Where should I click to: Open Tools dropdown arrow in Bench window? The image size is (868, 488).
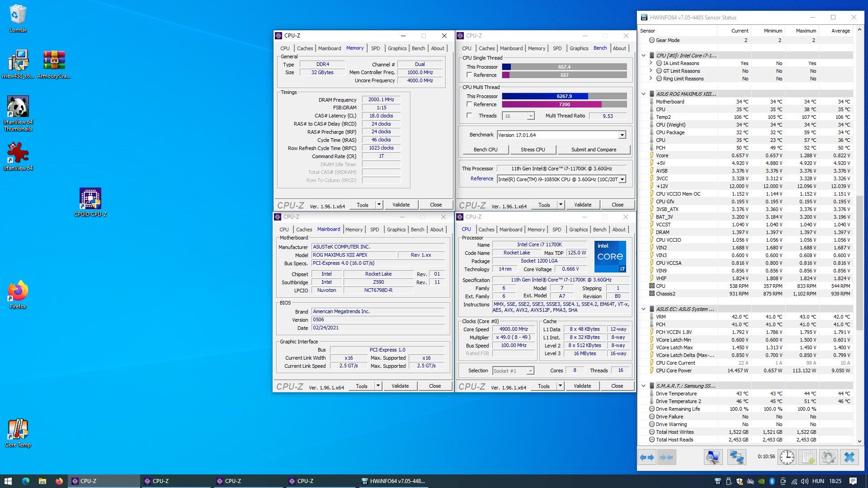click(561, 205)
